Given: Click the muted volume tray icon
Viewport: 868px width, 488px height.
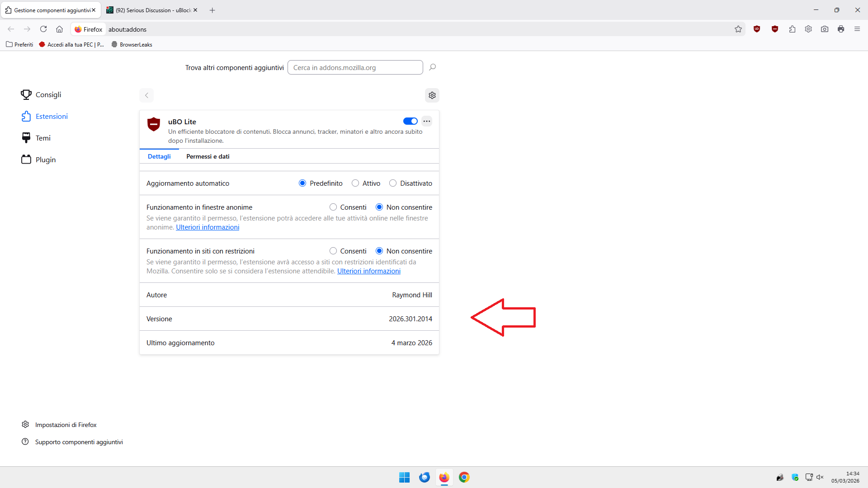Looking at the screenshot, I should point(820,477).
